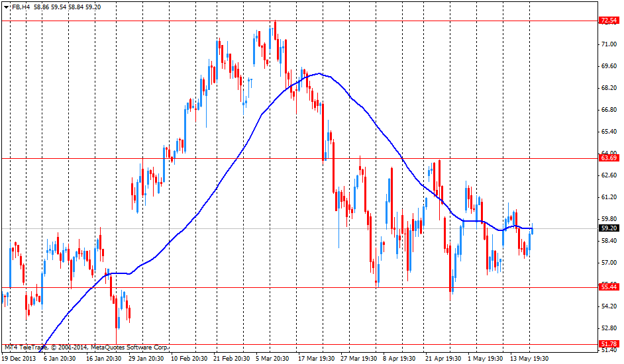
Task: Click the 62.60 label on price axis
Action: pos(608,175)
